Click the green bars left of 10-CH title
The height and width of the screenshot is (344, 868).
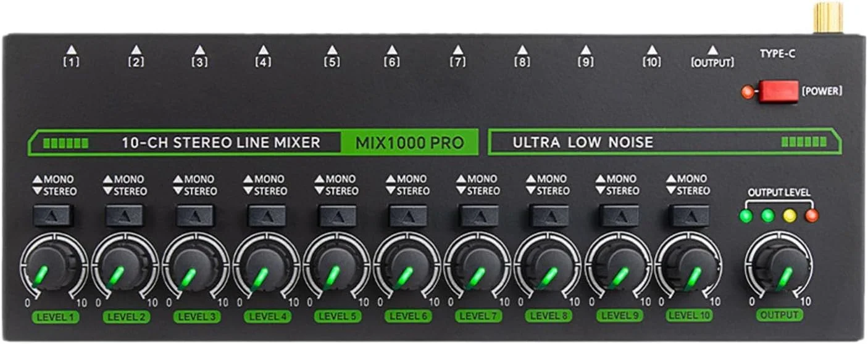click(x=66, y=144)
